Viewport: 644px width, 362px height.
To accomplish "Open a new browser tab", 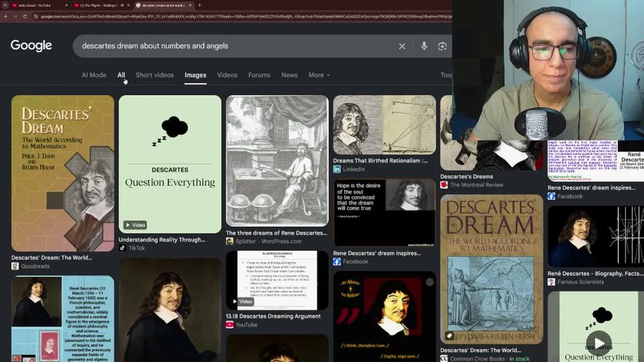I will click(x=200, y=5).
